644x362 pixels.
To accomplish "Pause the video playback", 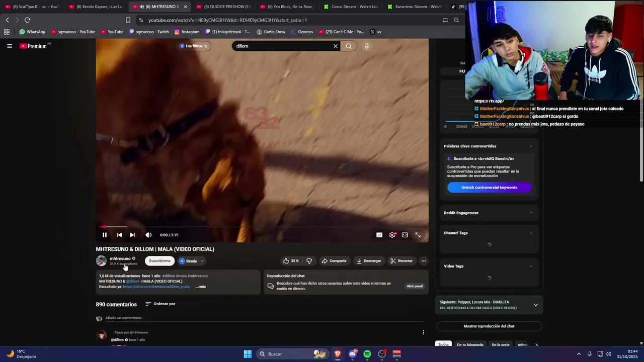I will click(x=105, y=235).
